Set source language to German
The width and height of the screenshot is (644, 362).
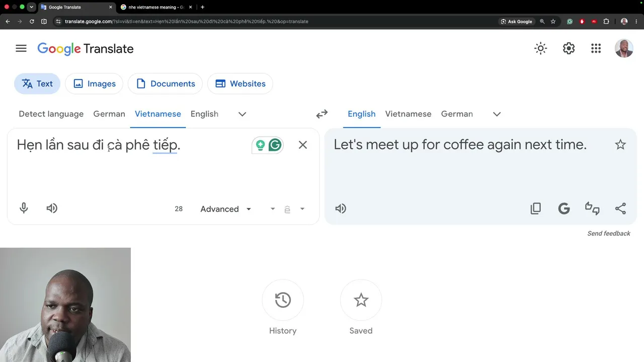[x=109, y=114]
